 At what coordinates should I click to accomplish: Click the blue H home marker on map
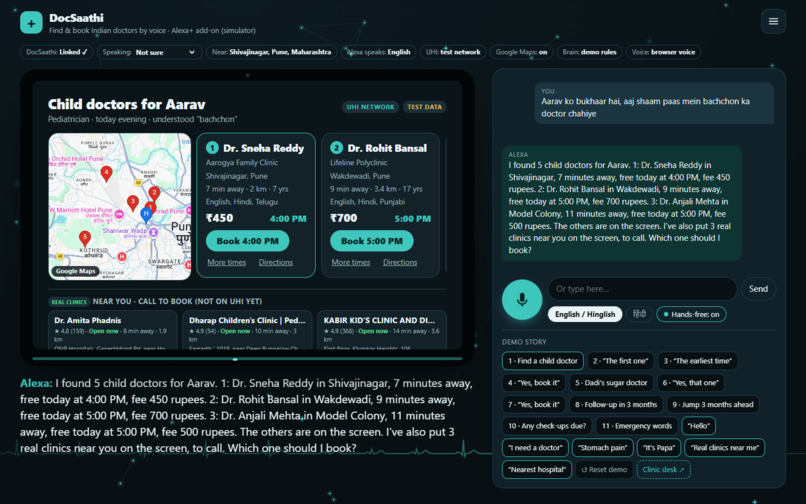point(146,214)
